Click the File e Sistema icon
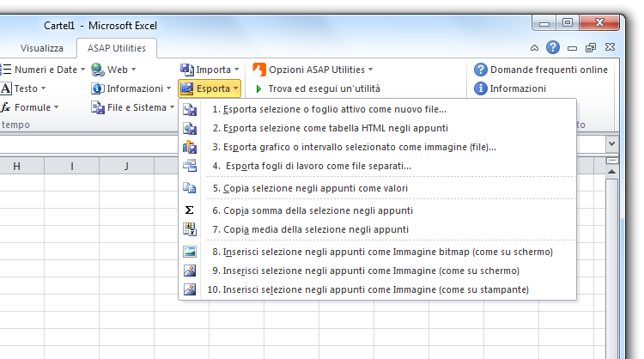This screenshot has height=359, width=644. coord(98,107)
